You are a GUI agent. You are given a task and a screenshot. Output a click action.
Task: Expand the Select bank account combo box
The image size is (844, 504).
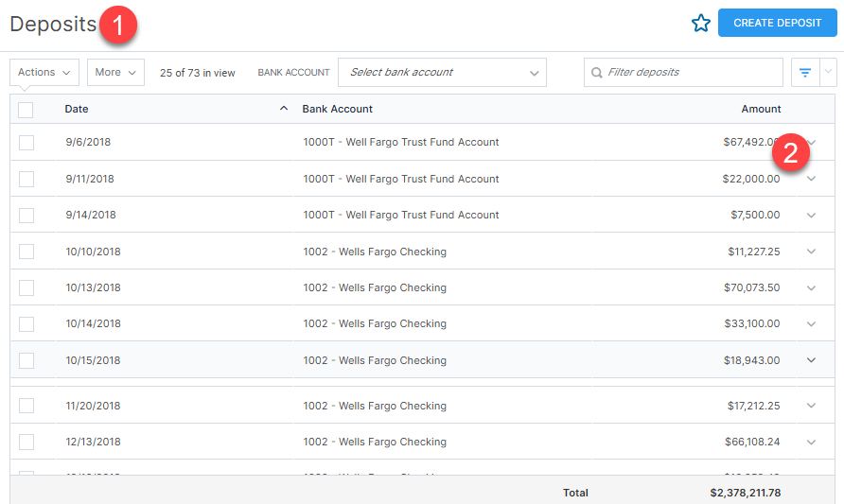click(x=442, y=73)
